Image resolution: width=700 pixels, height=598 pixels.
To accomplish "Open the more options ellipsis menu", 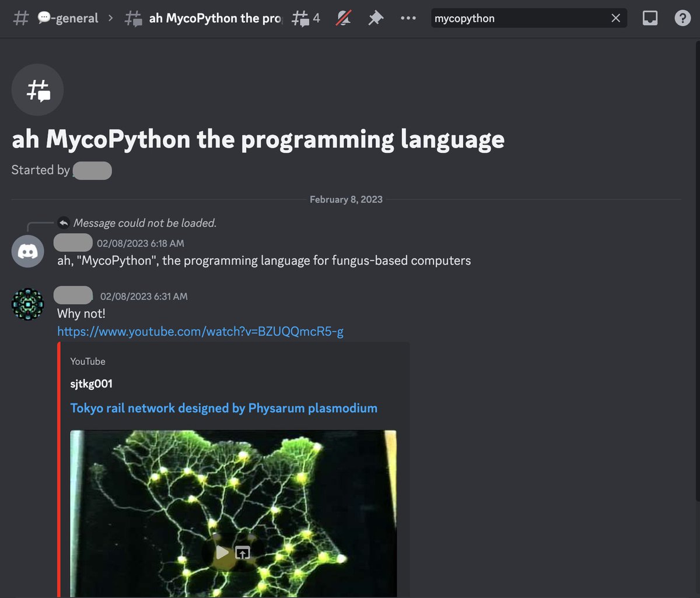I will [408, 18].
